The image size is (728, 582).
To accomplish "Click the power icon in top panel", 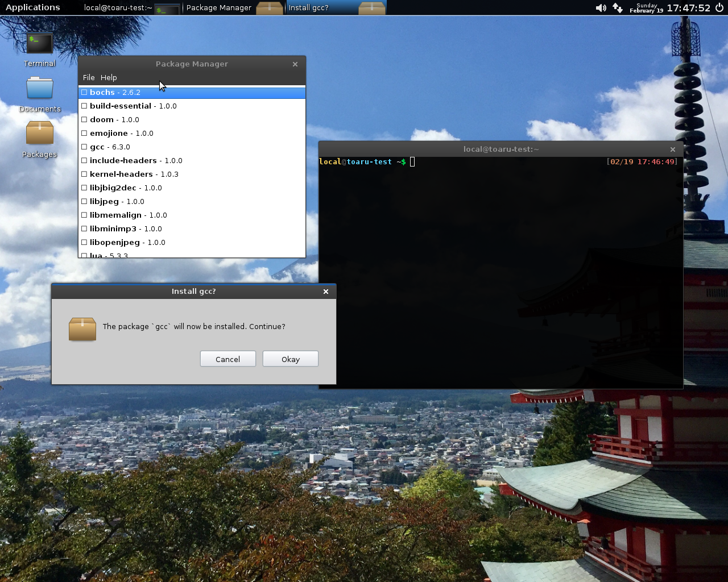I will (719, 8).
